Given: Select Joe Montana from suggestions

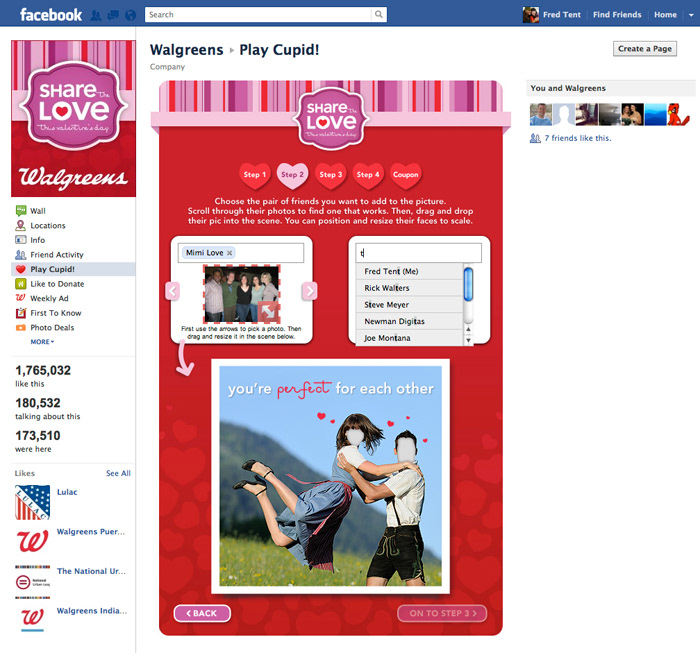Looking at the screenshot, I should point(409,338).
